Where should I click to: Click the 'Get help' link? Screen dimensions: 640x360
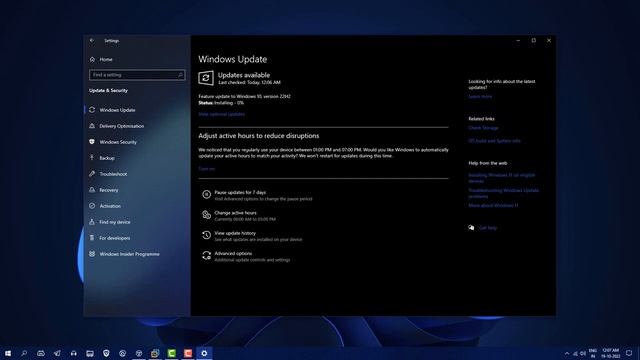pos(488,228)
